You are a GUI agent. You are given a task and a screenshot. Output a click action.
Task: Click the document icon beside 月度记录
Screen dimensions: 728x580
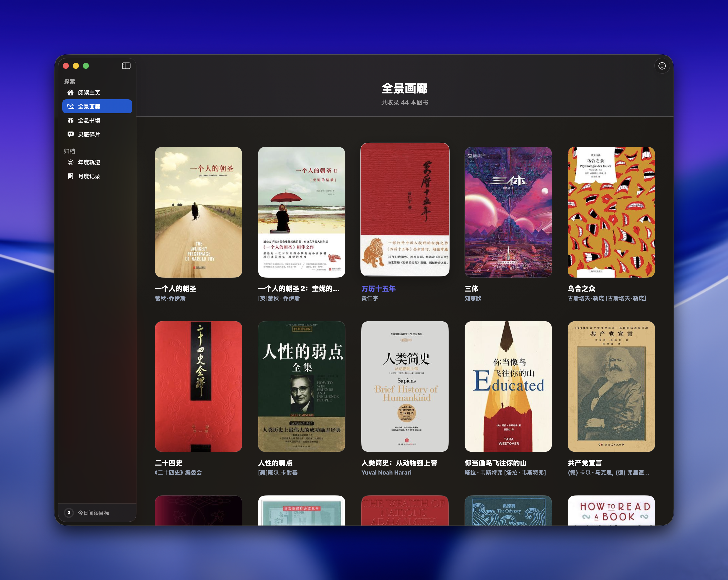[71, 176]
